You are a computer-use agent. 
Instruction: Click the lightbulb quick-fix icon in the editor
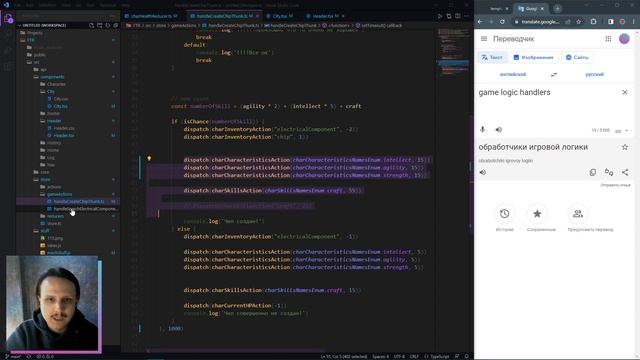coord(149,158)
